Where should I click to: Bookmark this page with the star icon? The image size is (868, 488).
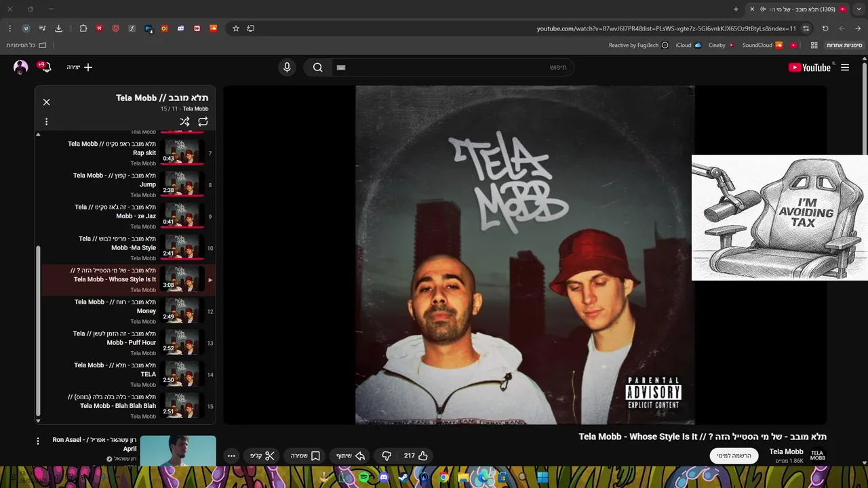[236, 28]
